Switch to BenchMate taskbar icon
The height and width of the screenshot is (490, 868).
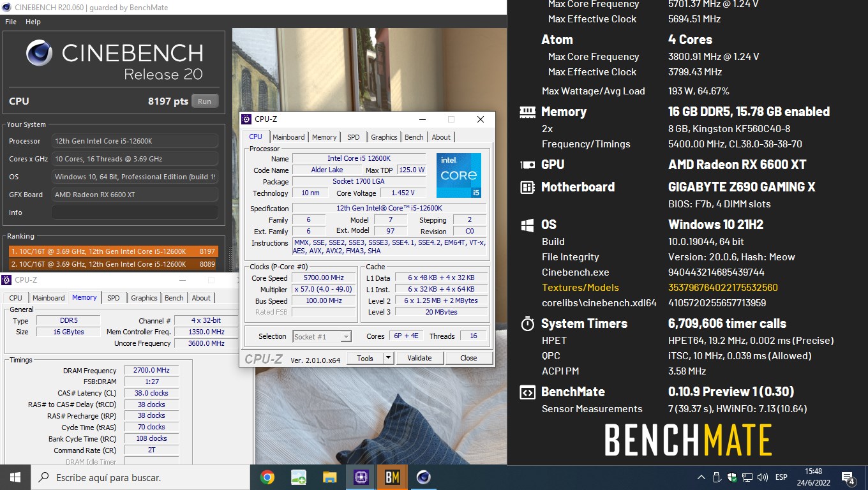[x=392, y=477]
